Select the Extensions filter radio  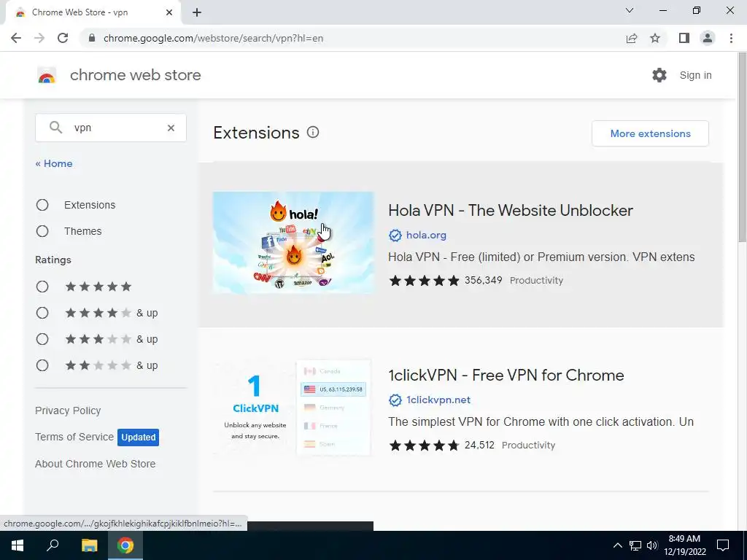(x=42, y=205)
